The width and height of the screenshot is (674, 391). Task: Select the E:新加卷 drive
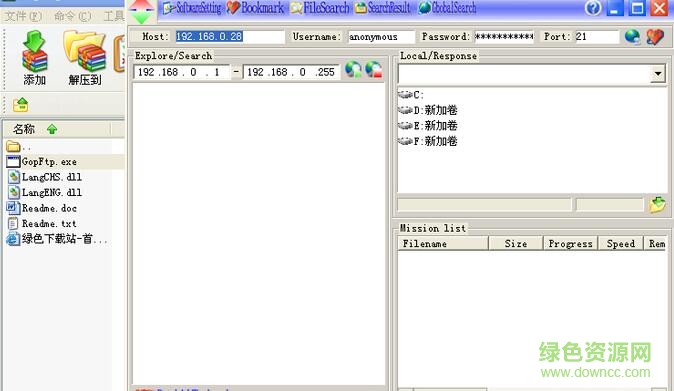tap(428, 125)
